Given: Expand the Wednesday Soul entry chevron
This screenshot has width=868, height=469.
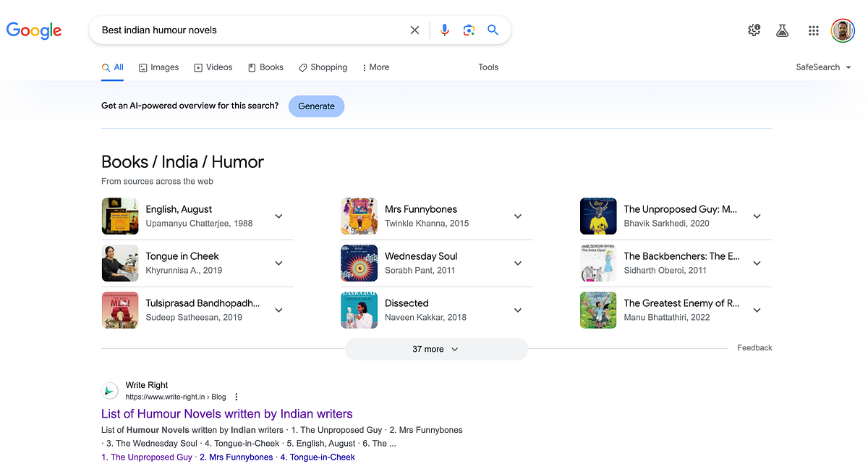Looking at the screenshot, I should [518, 263].
